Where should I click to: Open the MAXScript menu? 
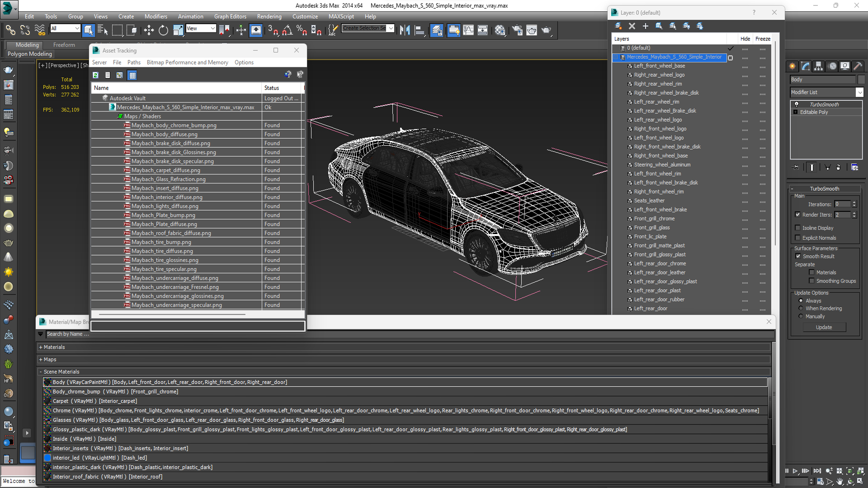(341, 16)
